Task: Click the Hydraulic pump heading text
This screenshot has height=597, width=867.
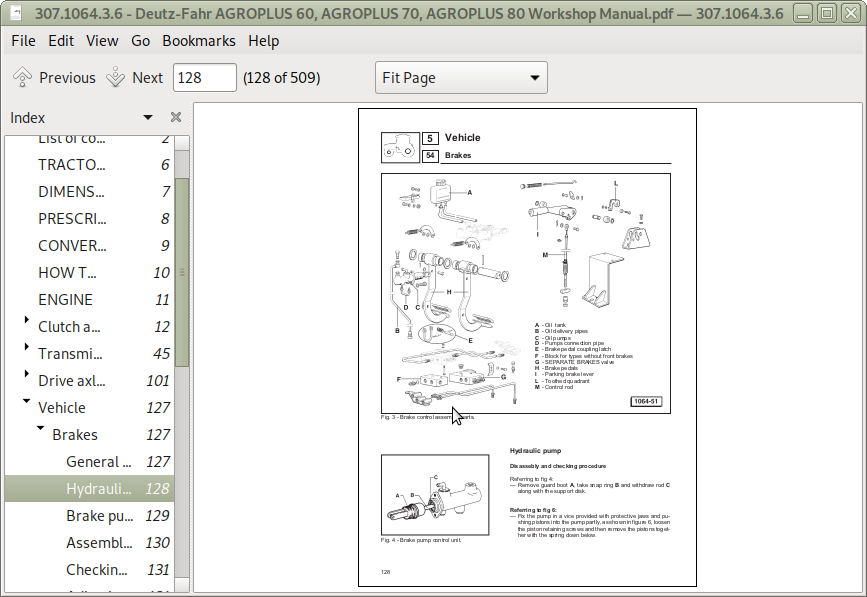Action: point(535,451)
